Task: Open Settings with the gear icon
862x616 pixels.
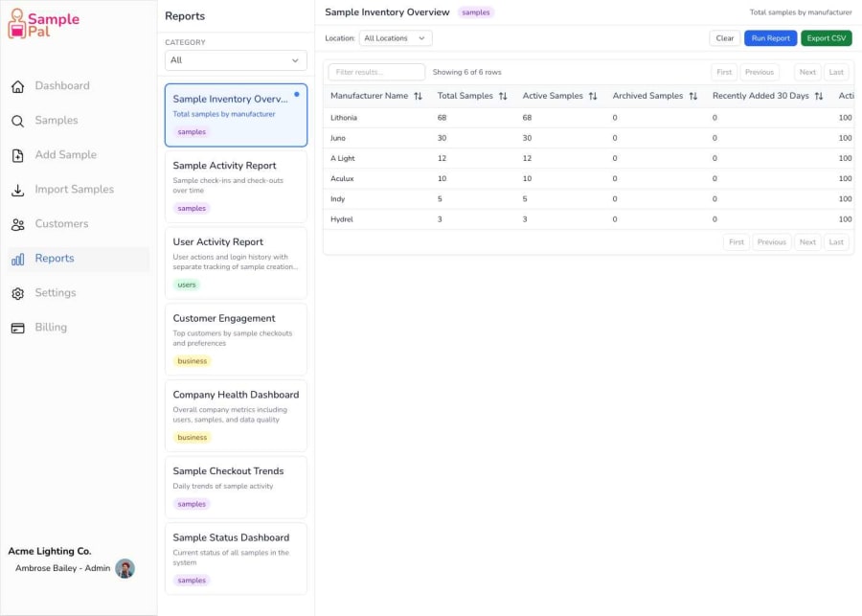Action: [x=16, y=292]
